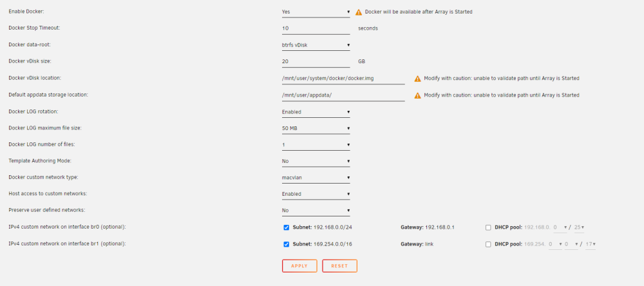Click the Docker Stop Timeout field
The width and height of the screenshot is (644, 286).
tap(316, 28)
